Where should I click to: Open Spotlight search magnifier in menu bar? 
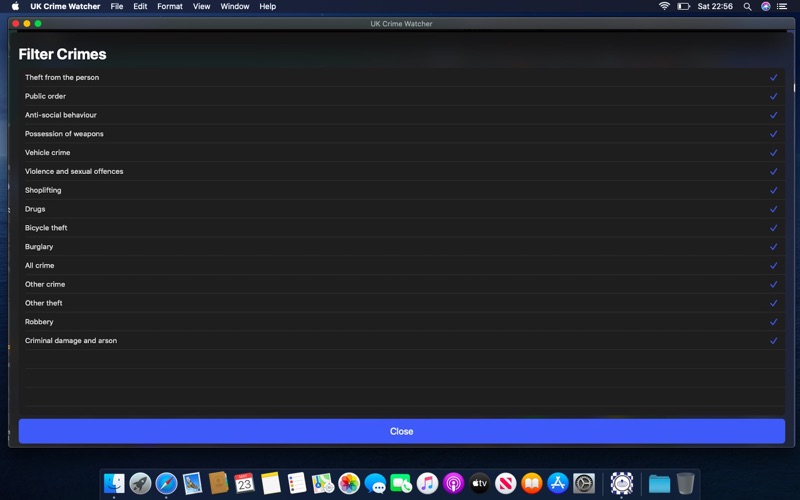(x=747, y=7)
